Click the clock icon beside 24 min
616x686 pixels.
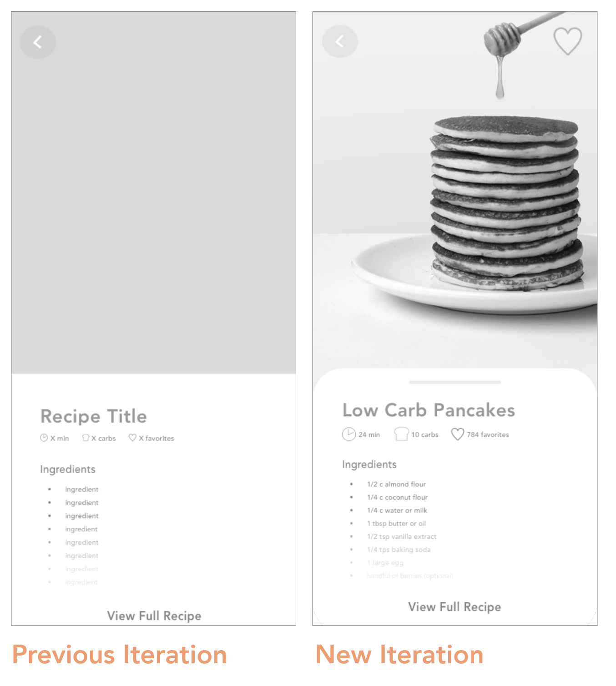pyautogui.click(x=348, y=434)
